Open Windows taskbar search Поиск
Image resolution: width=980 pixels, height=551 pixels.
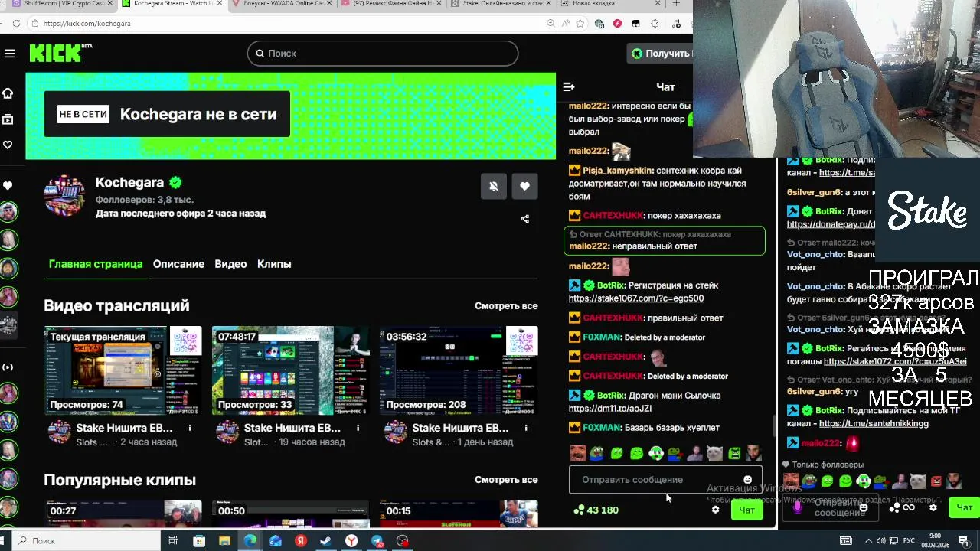tap(87, 541)
